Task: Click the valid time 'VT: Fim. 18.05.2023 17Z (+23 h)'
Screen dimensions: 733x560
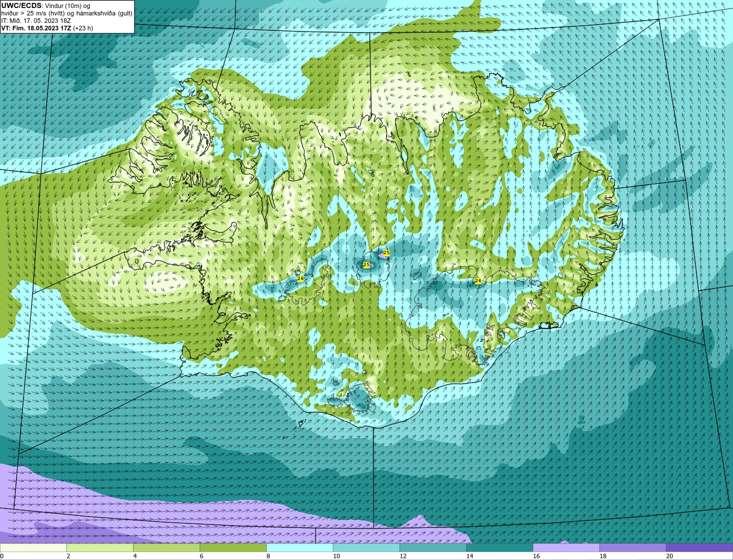Action: (x=47, y=28)
